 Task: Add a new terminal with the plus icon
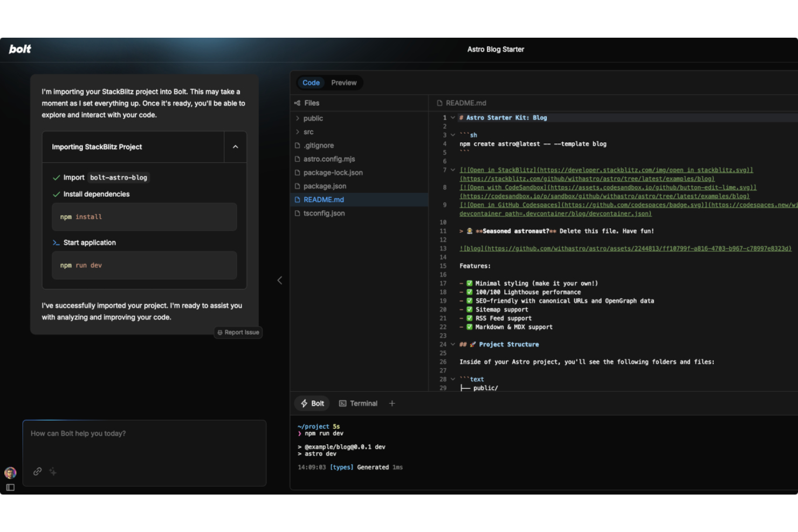click(x=392, y=403)
